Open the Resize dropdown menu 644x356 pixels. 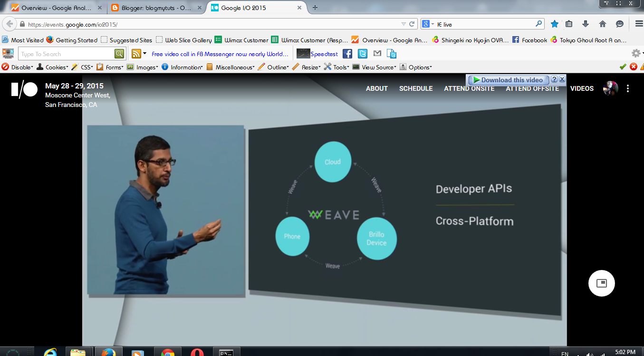click(307, 67)
